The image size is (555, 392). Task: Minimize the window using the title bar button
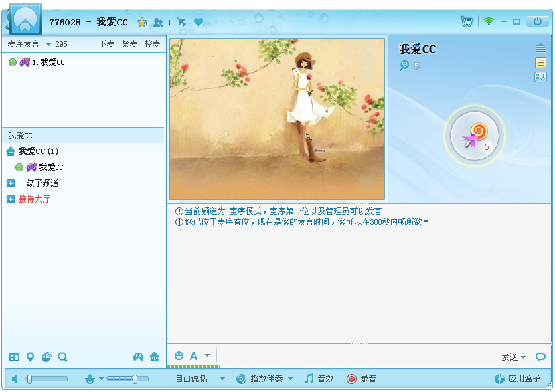point(503,22)
